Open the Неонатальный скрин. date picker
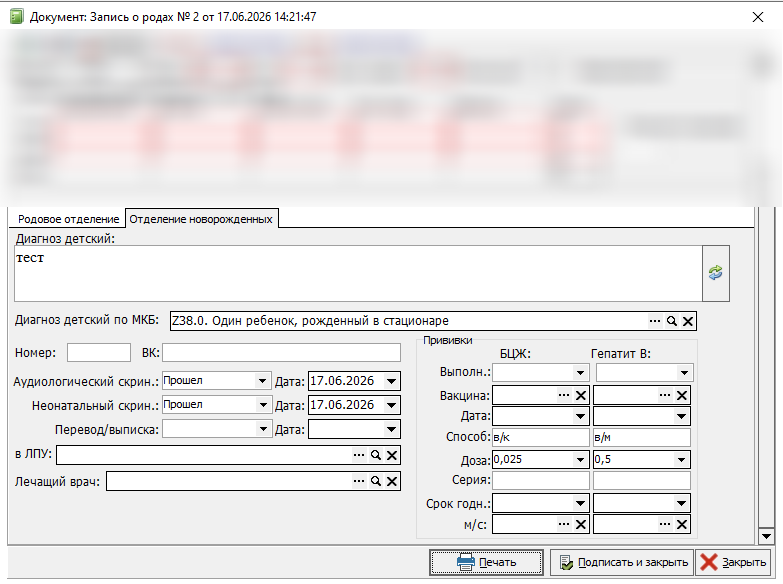This screenshot has height=584, width=783. (392, 405)
